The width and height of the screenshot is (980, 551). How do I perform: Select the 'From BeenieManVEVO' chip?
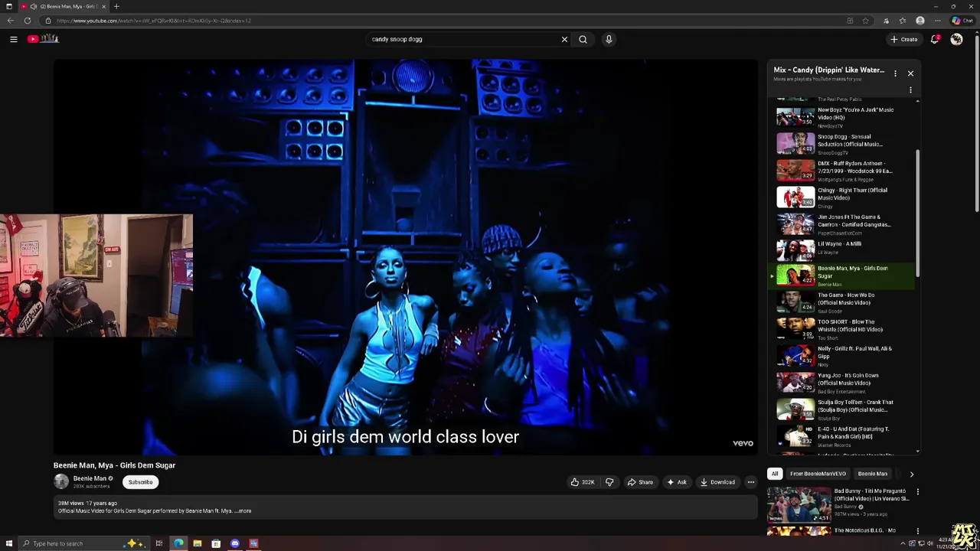[x=818, y=474]
